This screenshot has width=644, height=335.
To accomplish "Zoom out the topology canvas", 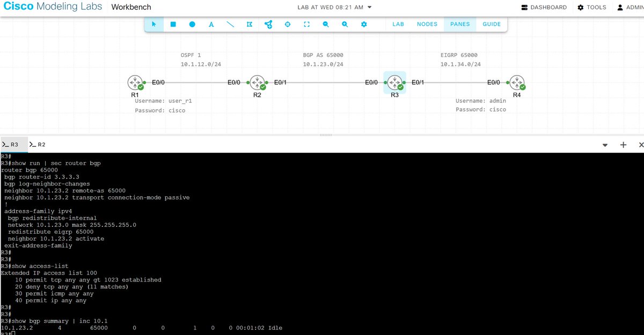I will (326, 24).
